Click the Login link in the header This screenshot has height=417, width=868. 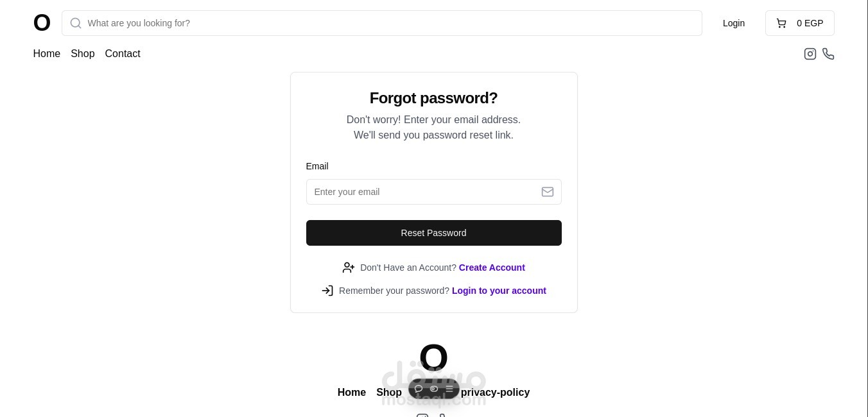[734, 23]
